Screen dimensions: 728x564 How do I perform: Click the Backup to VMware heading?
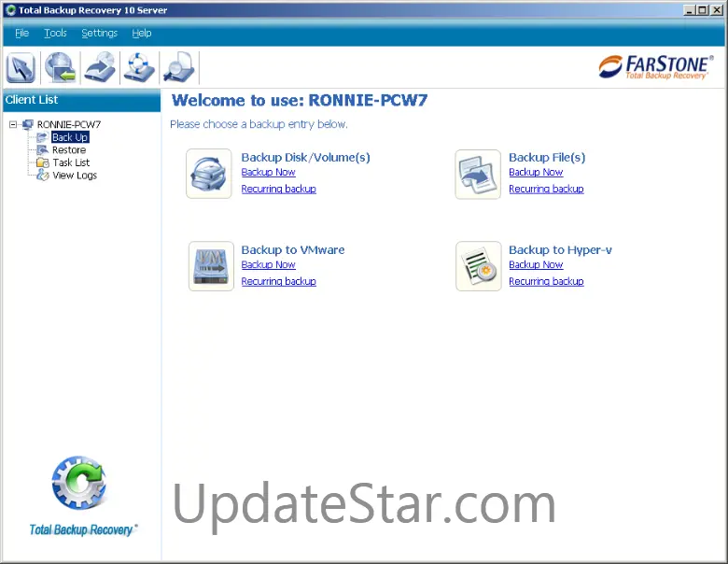tap(293, 249)
